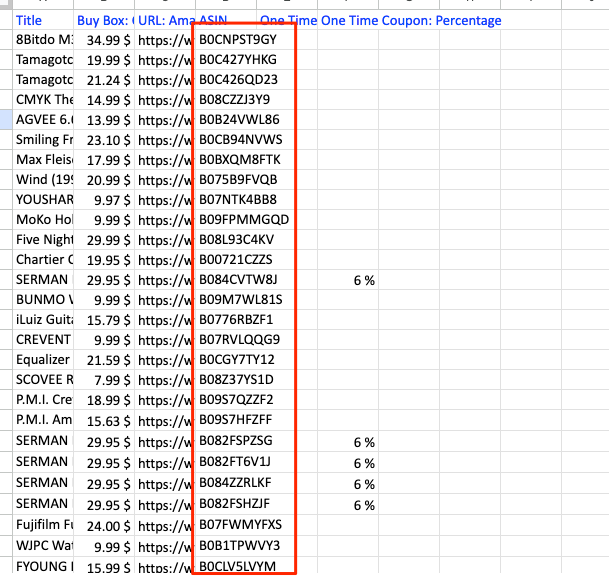Click ASIN cell B084CVTW8J

(x=226, y=280)
